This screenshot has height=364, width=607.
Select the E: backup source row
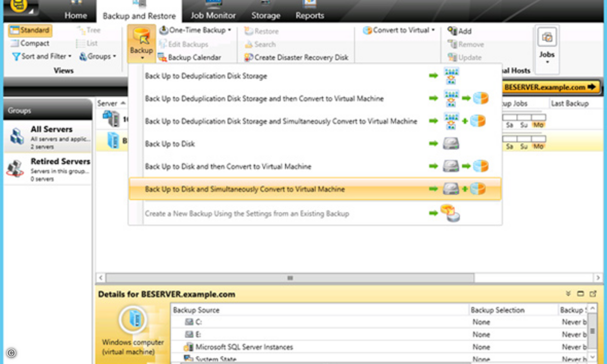(379, 334)
